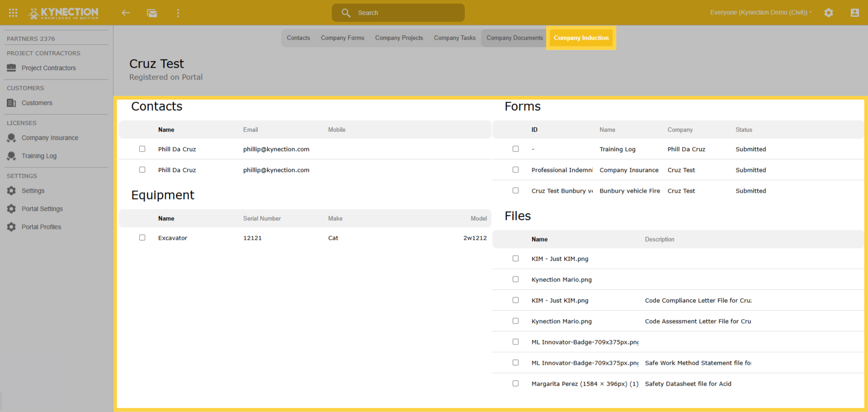Sort Contacts table by Mobile column header
This screenshot has height=412, width=868.
(337, 130)
